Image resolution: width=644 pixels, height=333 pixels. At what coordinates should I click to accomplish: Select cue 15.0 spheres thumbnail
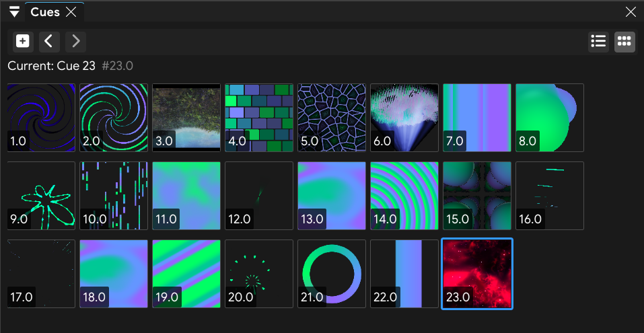pos(477,196)
